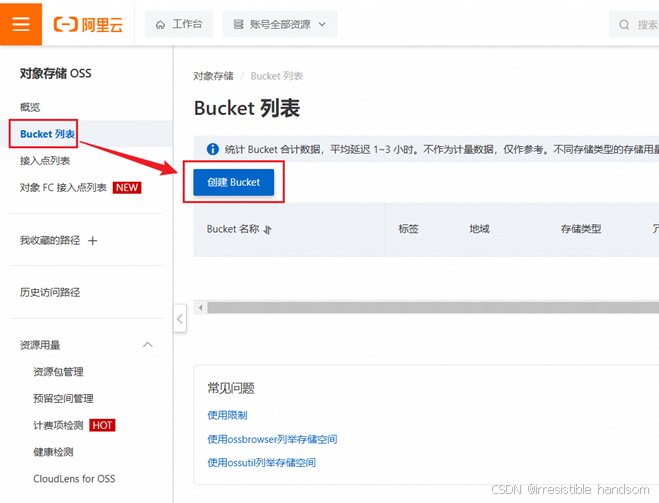Sort by Bucket 名称 column icon
Viewport: 659px width, 503px height.
[268, 230]
